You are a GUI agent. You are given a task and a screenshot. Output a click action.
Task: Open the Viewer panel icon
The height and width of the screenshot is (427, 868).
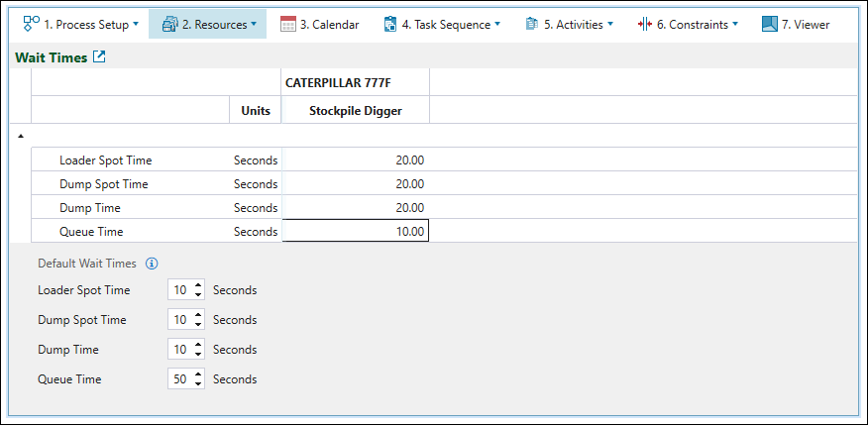770,24
